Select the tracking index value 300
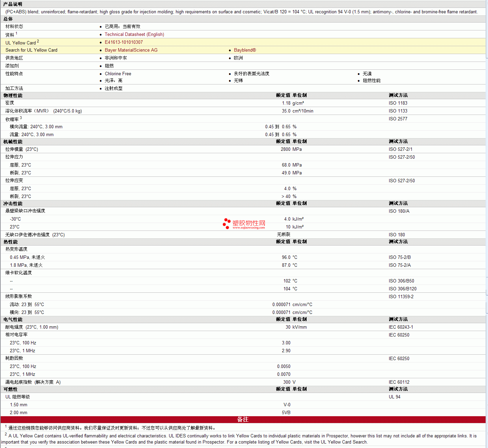Viewport: 488px width, 448px height. [287, 382]
